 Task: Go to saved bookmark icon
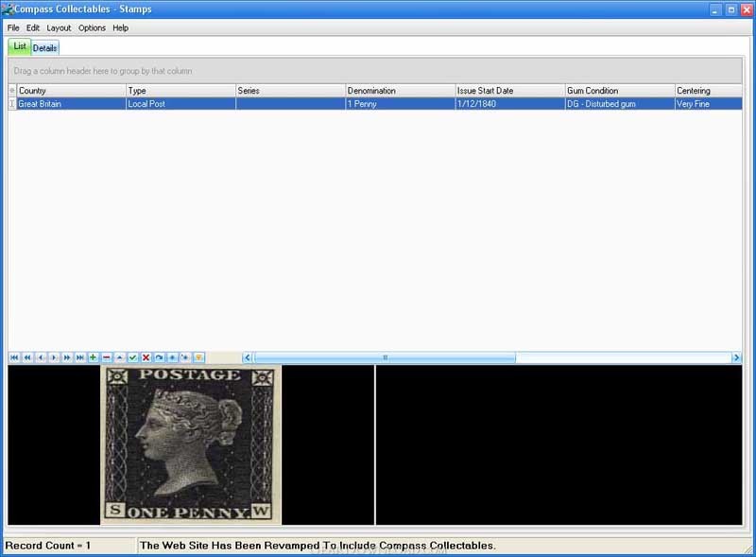click(x=185, y=357)
